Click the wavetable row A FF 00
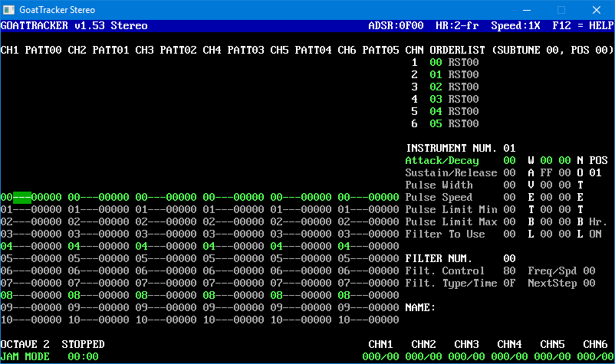The width and height of the screenshot is (615, 364). [x=549, y=172]
